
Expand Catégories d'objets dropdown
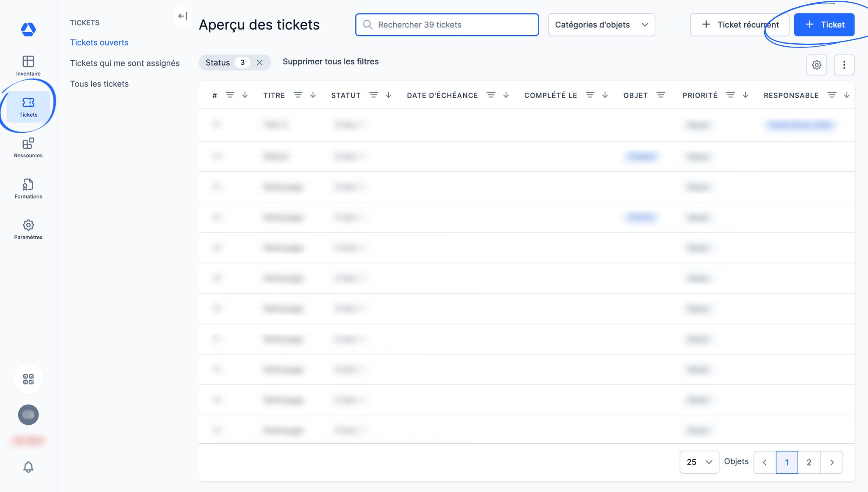601,25
